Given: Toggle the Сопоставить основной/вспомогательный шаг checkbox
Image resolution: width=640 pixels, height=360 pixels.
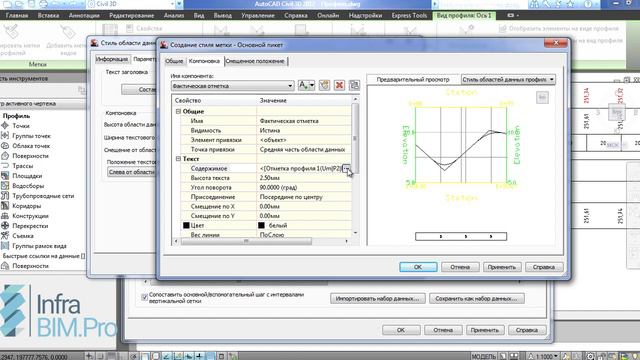Looking at the screenshot, I should (x=144, y=297).
